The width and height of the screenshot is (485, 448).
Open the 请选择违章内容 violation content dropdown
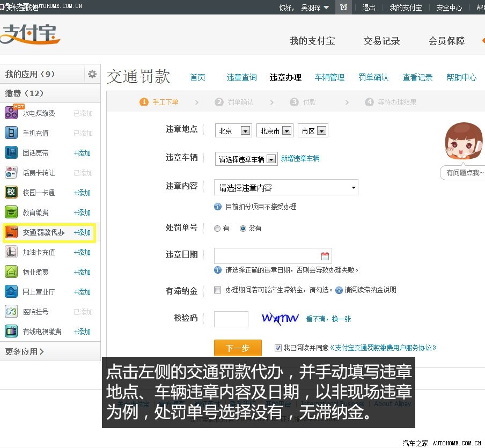tap(286, 187)
